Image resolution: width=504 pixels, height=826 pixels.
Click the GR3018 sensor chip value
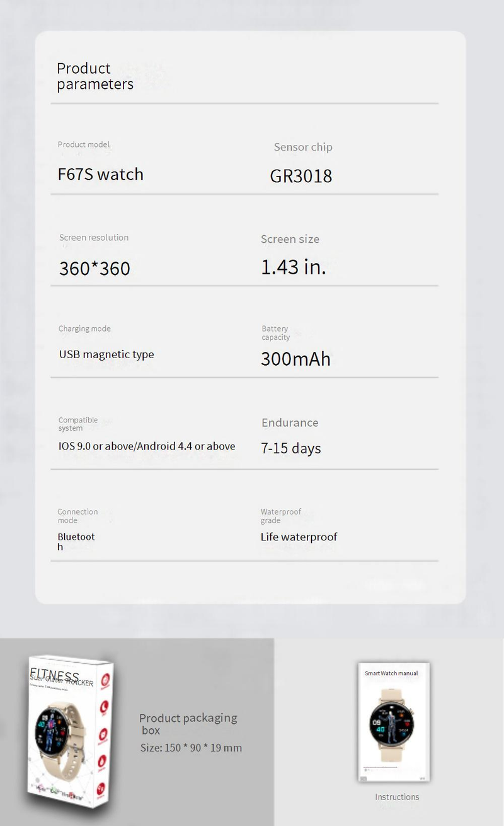[x=301, y=176]
